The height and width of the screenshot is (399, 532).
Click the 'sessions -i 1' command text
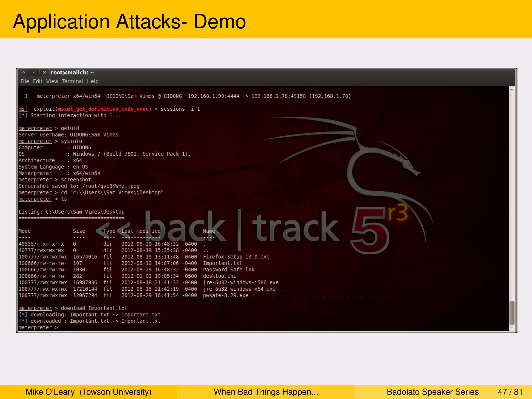(x=180, y=109)
